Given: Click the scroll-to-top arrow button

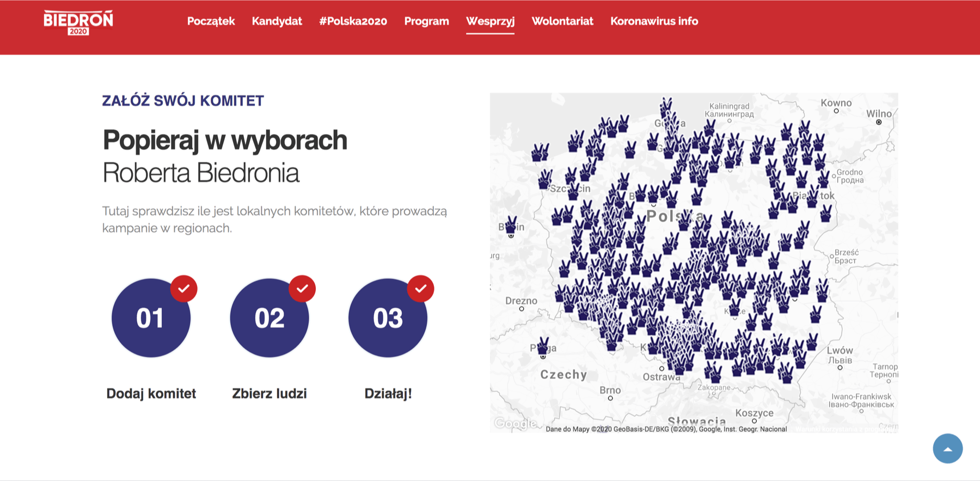Looking at the screenshot, I should [x=947, y=448].
